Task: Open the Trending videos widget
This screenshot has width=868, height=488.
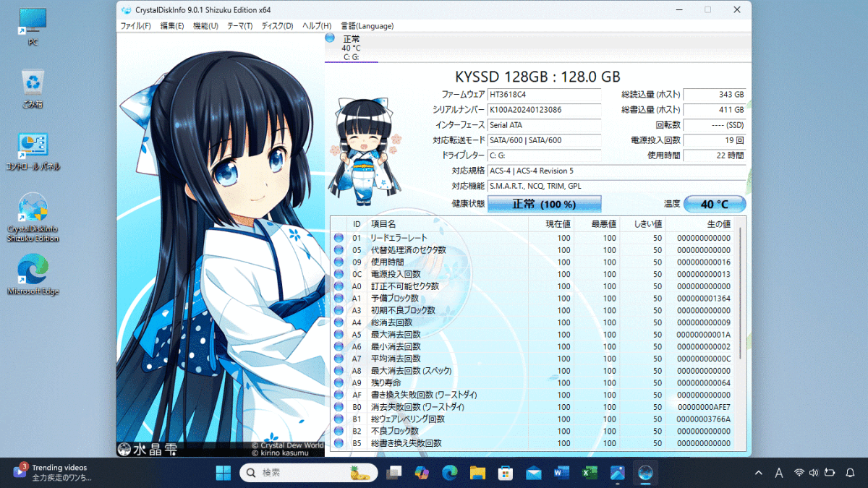Action: pos(52,473)
